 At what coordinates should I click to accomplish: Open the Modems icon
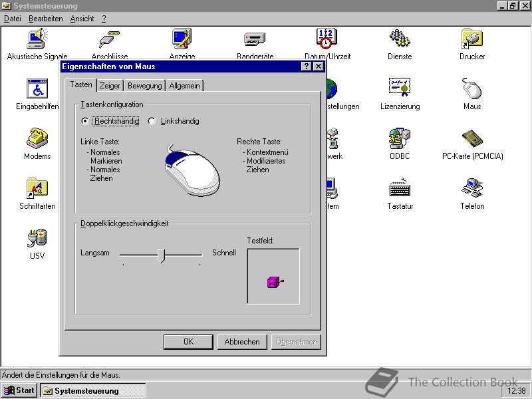click(x=37, y=138)
